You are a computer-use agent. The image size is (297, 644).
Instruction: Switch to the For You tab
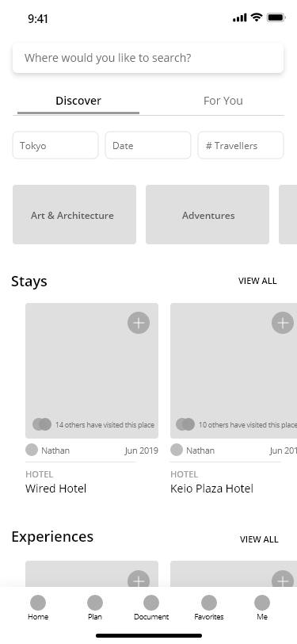tap(223, 101)
